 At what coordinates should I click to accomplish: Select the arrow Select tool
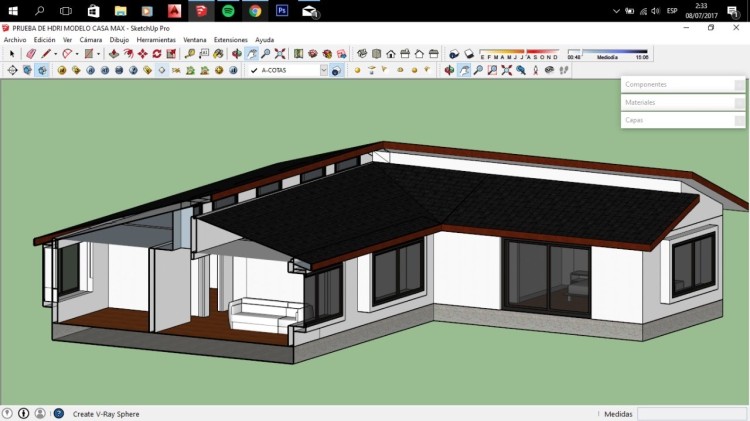point(12,54)
